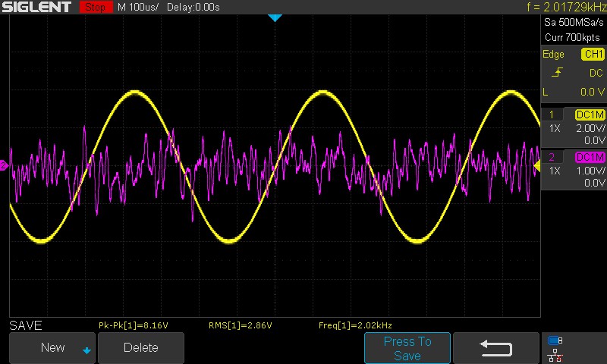The height and width of the screenshot is (364, 607).
Task: Click the SAVE menu title
Action: (x=26, y=325)
